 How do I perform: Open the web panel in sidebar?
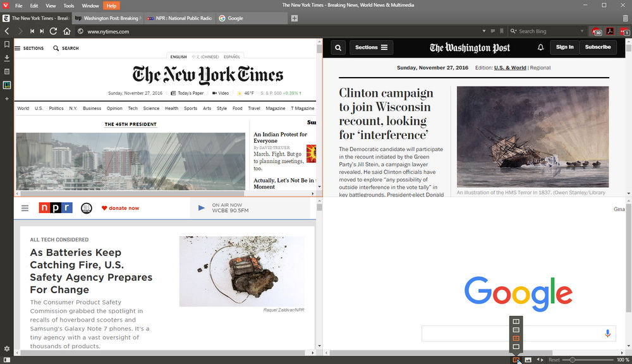click(x=7, y=85)
